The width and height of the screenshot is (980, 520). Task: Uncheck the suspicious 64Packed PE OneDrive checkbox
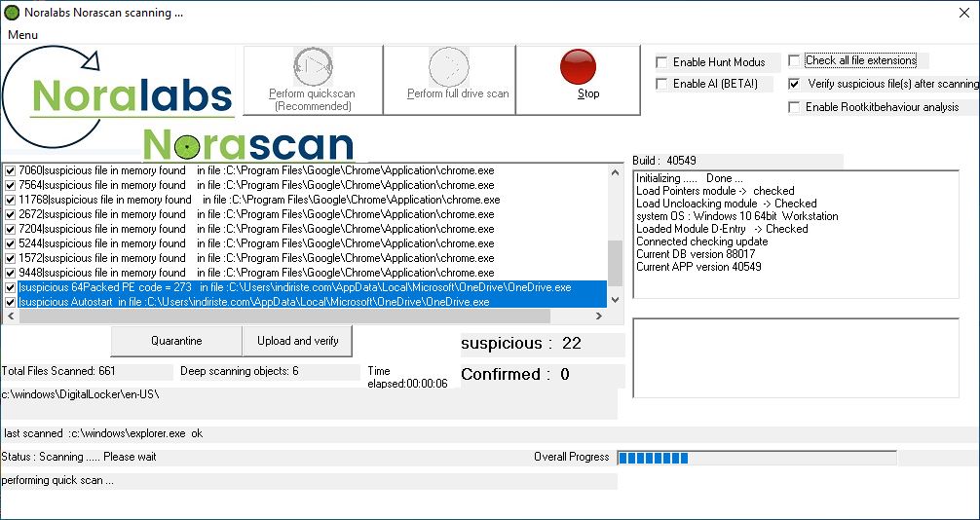pos(10,287)
